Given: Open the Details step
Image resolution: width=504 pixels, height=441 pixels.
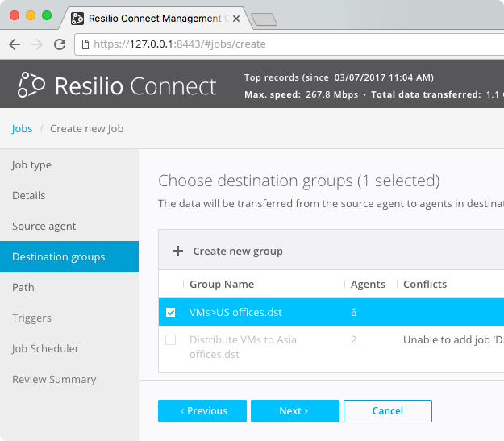Looking at the screenshot, I should [69, 195].
